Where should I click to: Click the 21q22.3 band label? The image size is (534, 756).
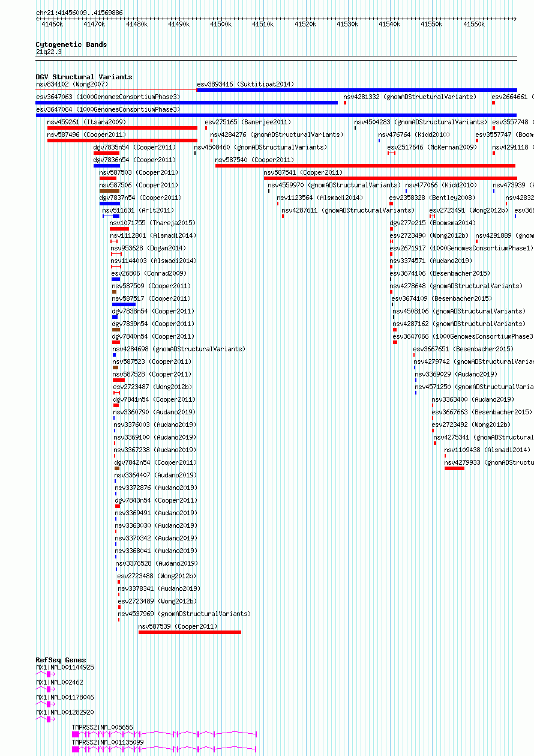coord(49,52)
